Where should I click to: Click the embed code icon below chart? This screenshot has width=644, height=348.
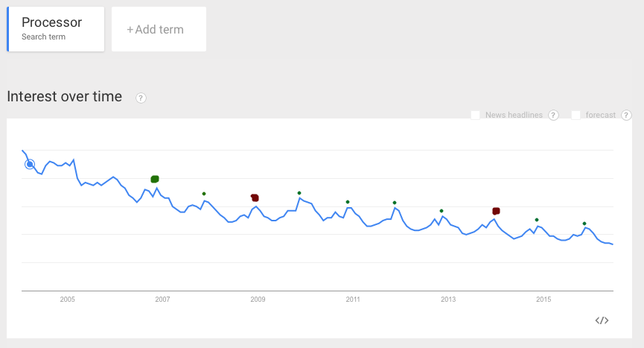pyautogui.click(x=602, y=320)
